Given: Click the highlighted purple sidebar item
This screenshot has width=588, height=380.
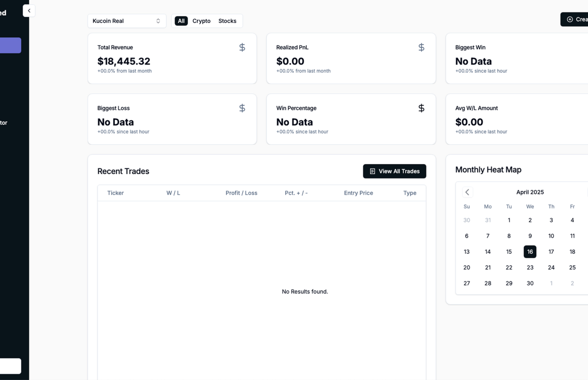Looking at the screenshot, I should [x=10, y=45].
